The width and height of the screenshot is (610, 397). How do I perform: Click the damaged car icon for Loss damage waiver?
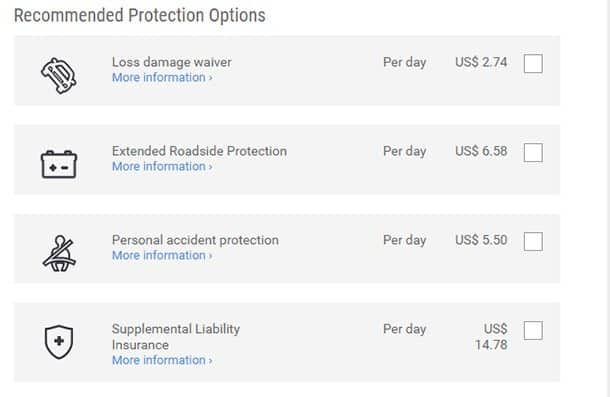(x=59, y=76)
